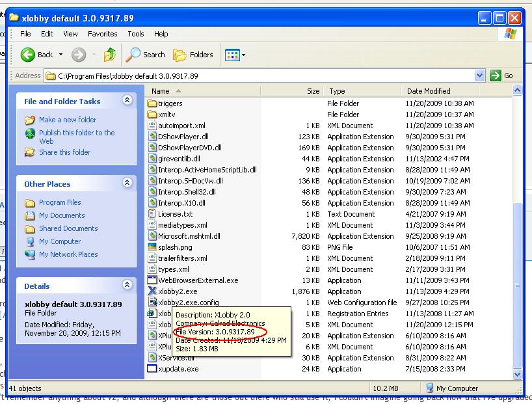Select the Interop.SHDocVw.dll file name
The height and width of the screenshot is (404, 532).
pos(191,181)
